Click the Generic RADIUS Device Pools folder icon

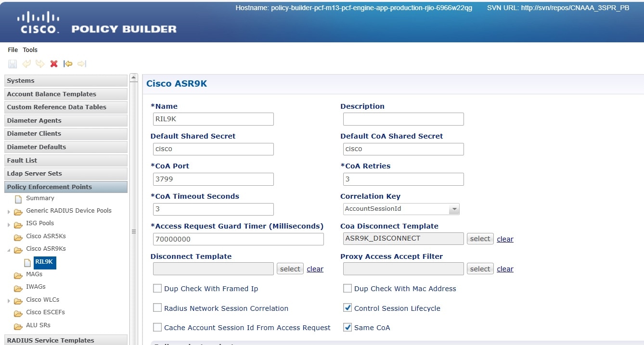(18, 212)
